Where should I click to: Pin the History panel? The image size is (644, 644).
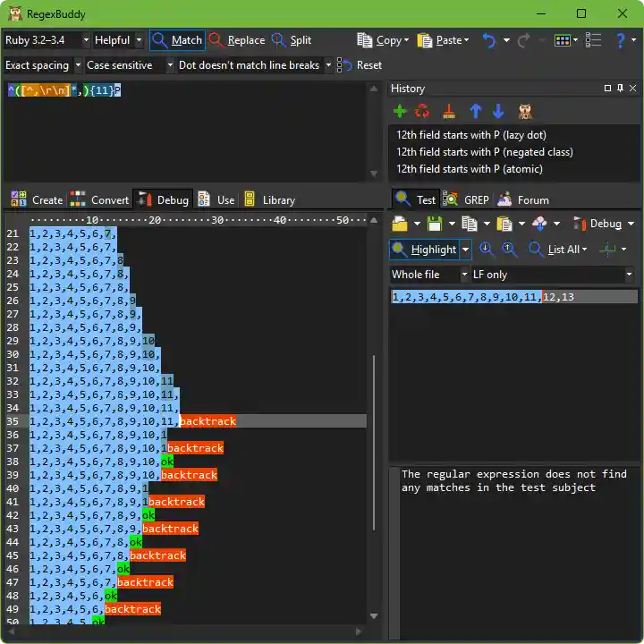point(620,88)
